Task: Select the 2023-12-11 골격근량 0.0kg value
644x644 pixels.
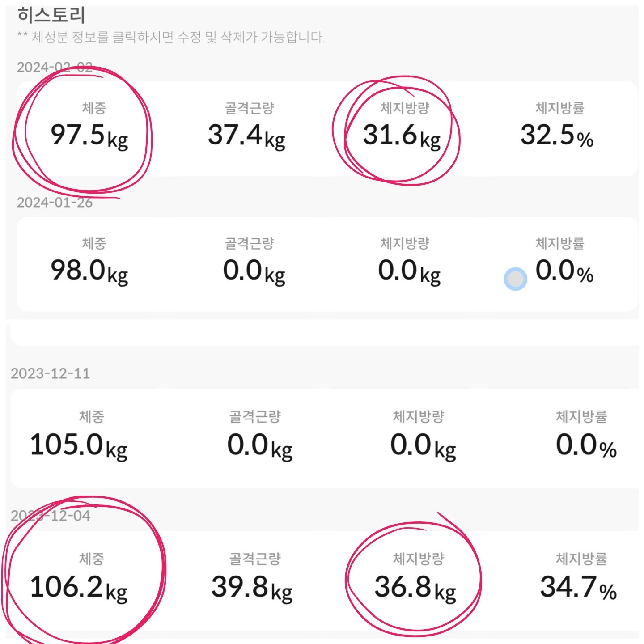Action: click(259, 445)
